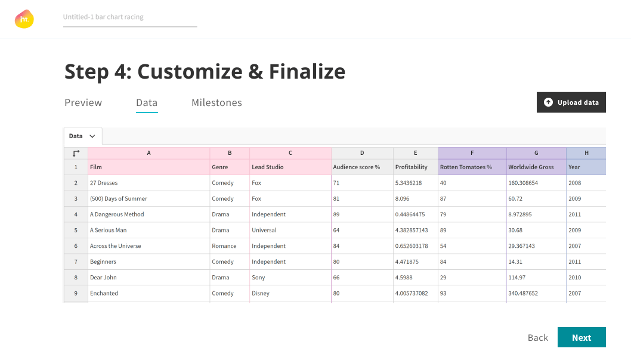Screen dimensions: 631x364
Task: Select the Across the Universe cell
Action: click(149, 246)
